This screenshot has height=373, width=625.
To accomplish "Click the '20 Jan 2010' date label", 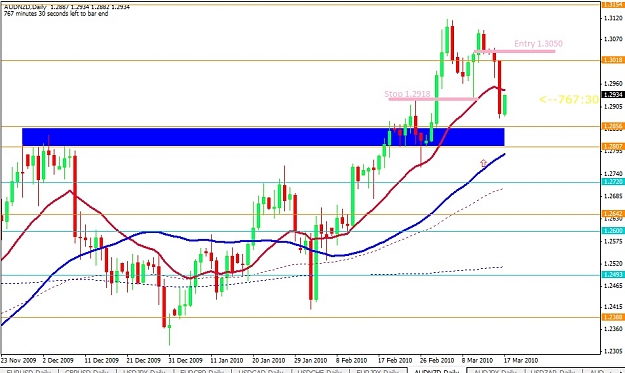I will pyautogui.click(x=269, y=360).
